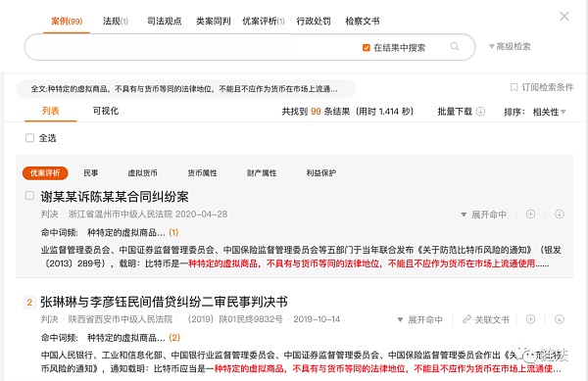This screenshot has height=381, width=588.
Task: Tick the 全选 checkbox
Action: click(29, 138)
